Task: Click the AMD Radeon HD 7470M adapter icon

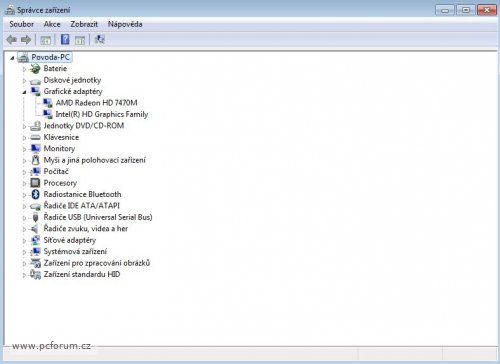Action: point(48,103)
